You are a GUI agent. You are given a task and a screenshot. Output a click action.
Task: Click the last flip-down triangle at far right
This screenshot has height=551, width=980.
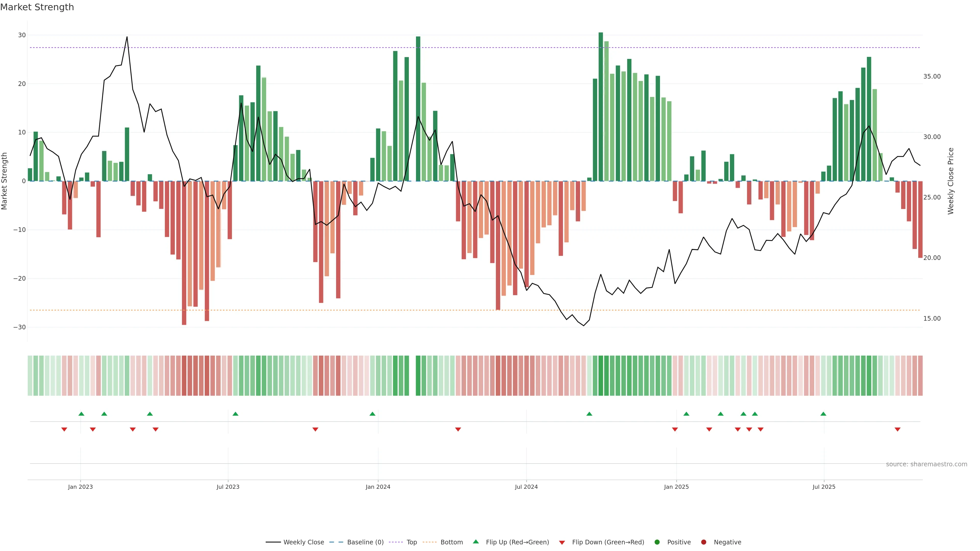898,429
